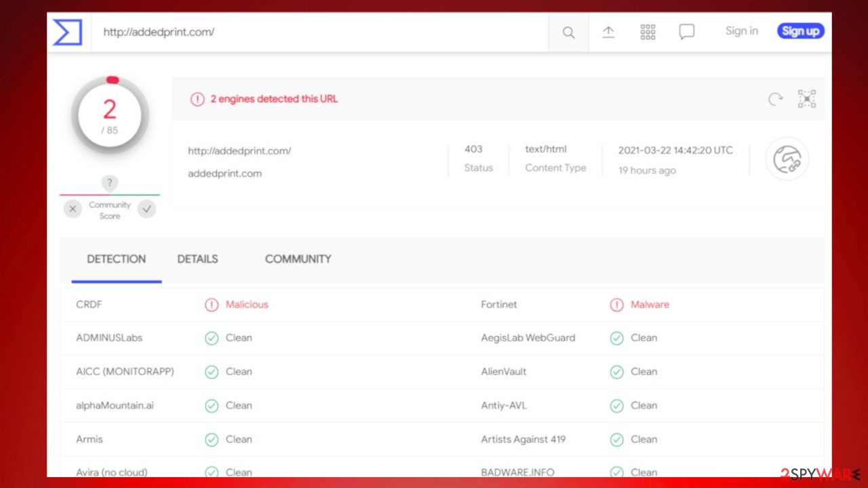This screenshot has width=868, height=488.
Task: Open the comments speech bubble icon
Action: pyautogui.click(x=687, y=32)
